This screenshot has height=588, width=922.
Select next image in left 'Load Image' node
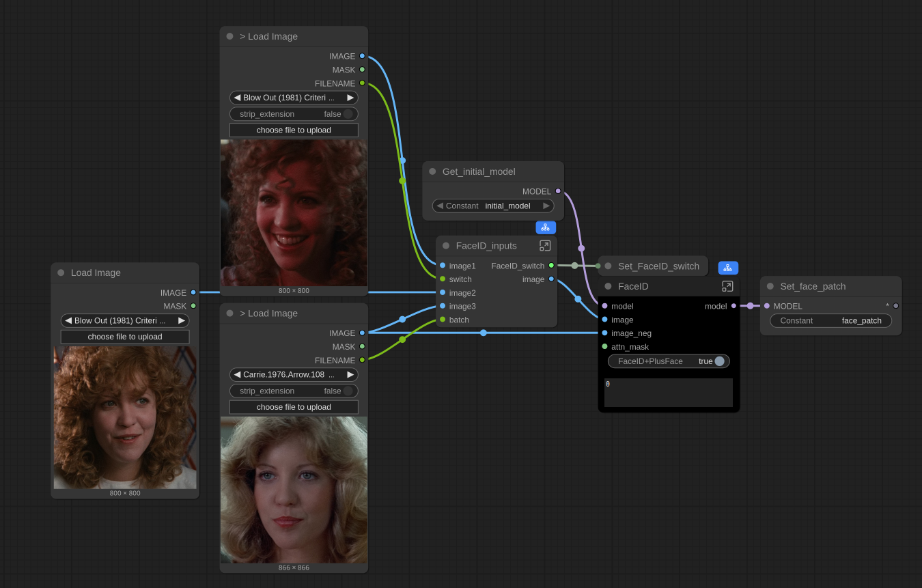tap(182, 320)
